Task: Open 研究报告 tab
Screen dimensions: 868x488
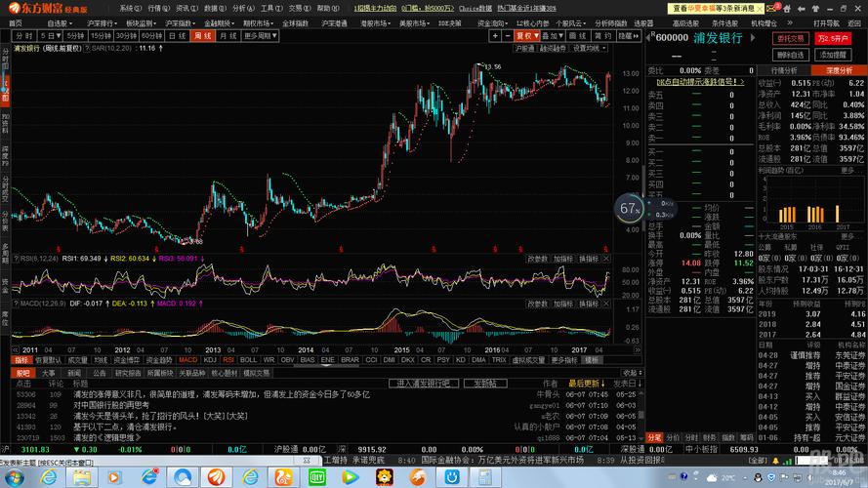Action: 129,374
